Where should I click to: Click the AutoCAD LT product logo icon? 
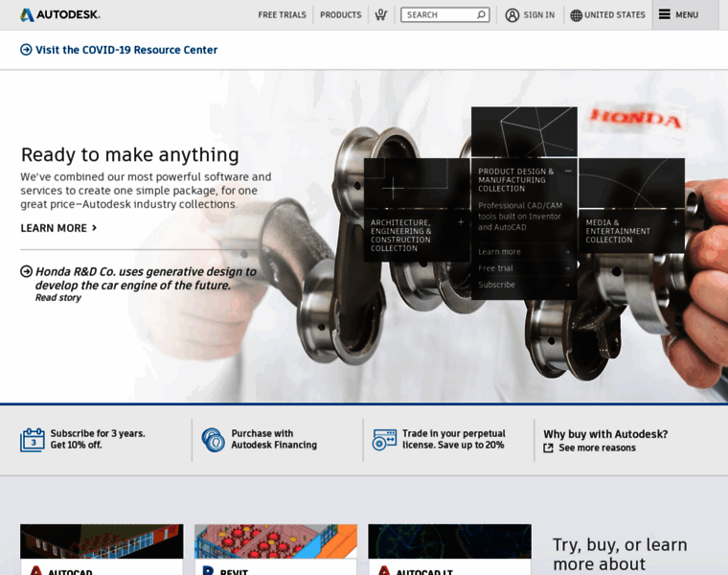point(384,570)
